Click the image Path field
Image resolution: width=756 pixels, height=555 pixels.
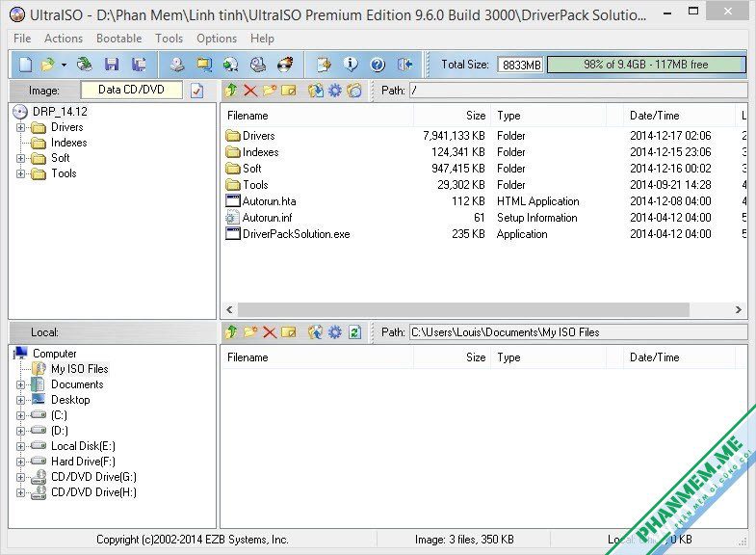578,91
